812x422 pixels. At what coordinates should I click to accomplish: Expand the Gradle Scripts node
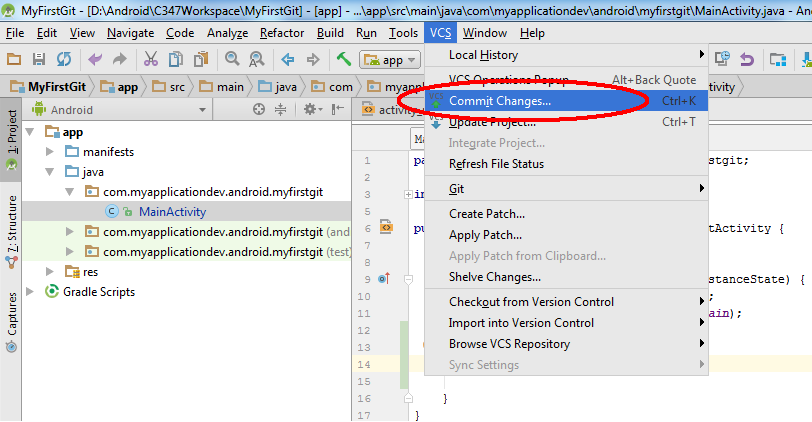tap(30, 292)
